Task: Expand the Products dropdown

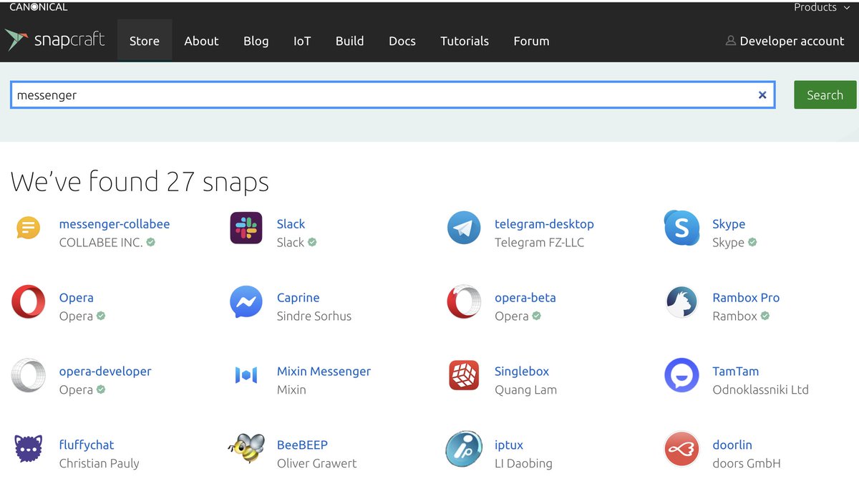Action: [x=822, y=7]
